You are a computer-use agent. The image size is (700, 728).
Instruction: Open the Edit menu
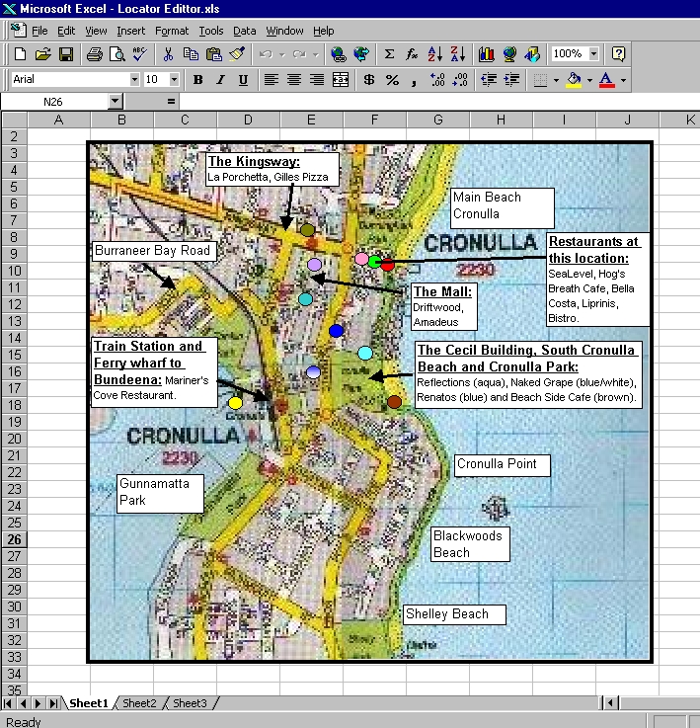[x=66, y=31]
